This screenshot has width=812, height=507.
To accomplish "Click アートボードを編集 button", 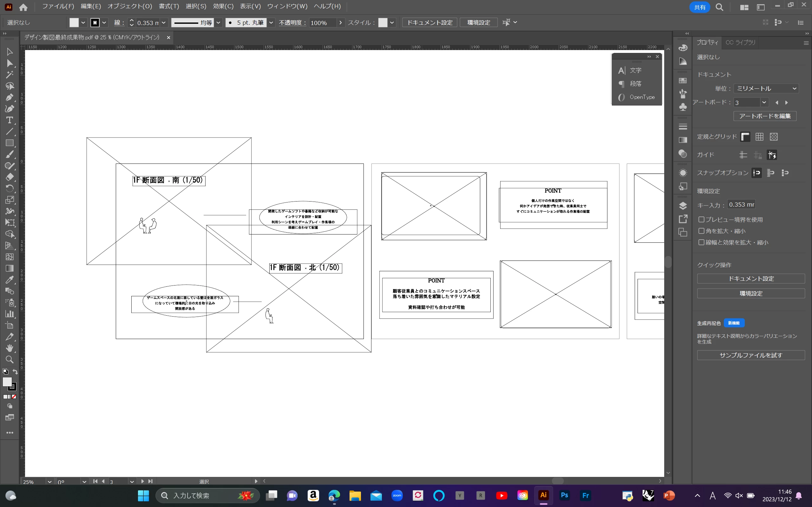I will (765, 116).
